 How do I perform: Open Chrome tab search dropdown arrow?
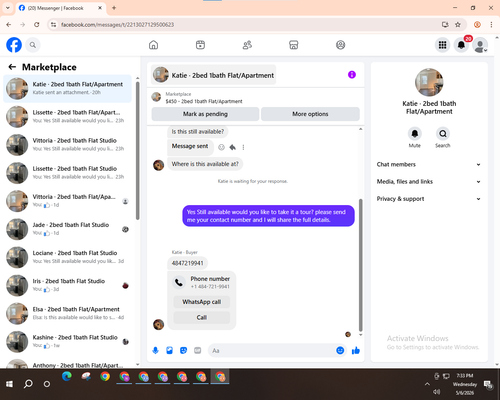pos(8,8)
